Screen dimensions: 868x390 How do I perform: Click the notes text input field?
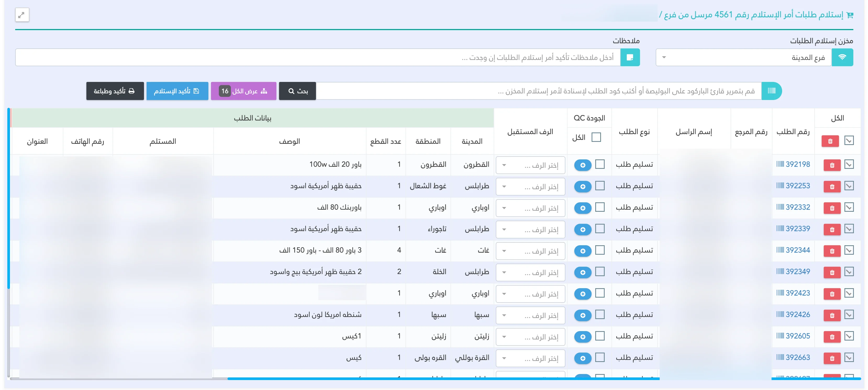tap(318, 58)
